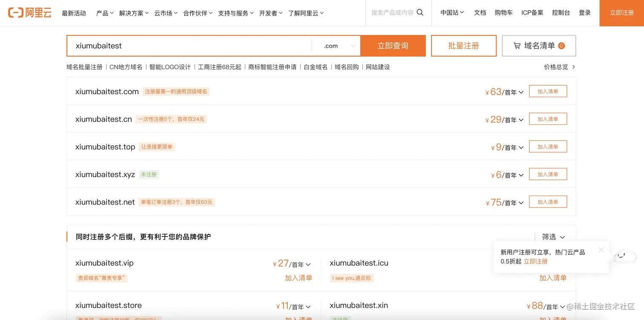Click the 批量注册 button

[x=464, y=46]
